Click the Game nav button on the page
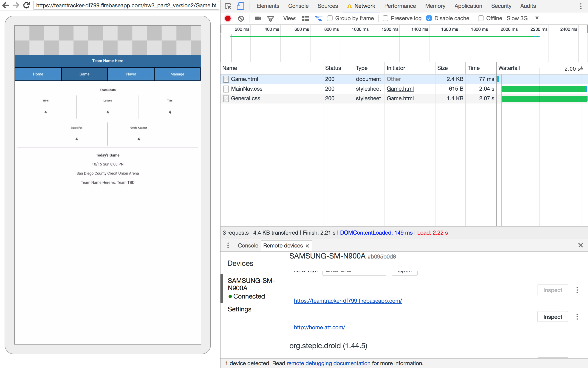The width and height of the screenshot is (588, 368). click(85, 74)
